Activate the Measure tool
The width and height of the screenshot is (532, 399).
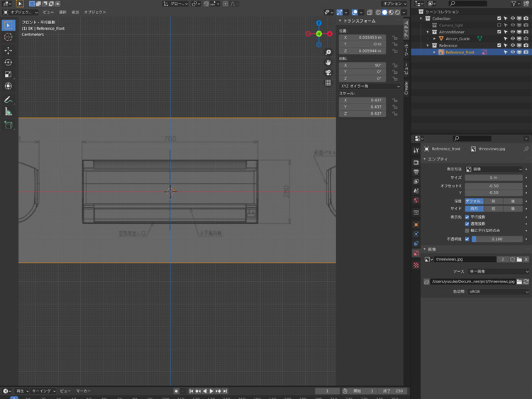(x=9, y=111)
